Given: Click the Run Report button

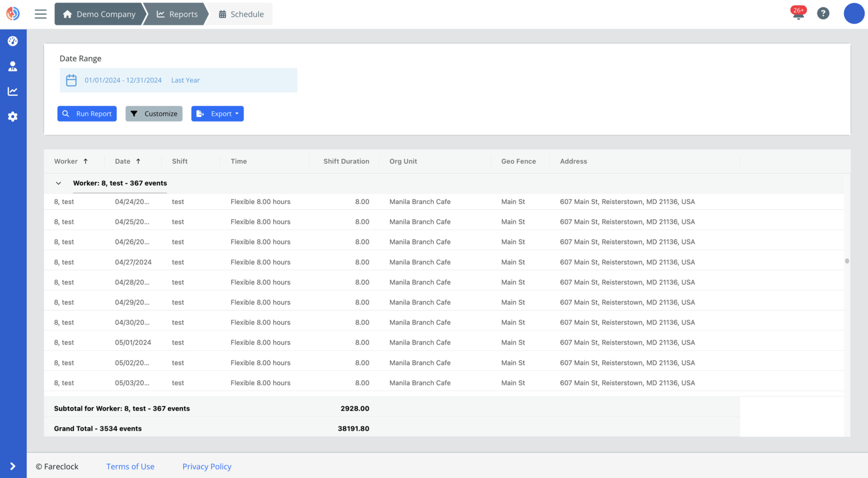Looking at the screenshot, I should 87,114.
